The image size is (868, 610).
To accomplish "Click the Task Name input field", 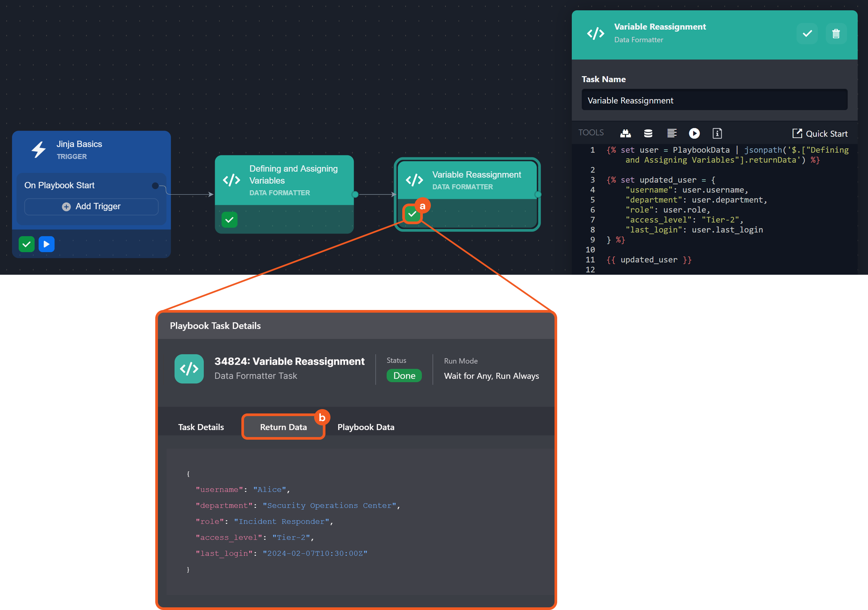I will [714, 100].
